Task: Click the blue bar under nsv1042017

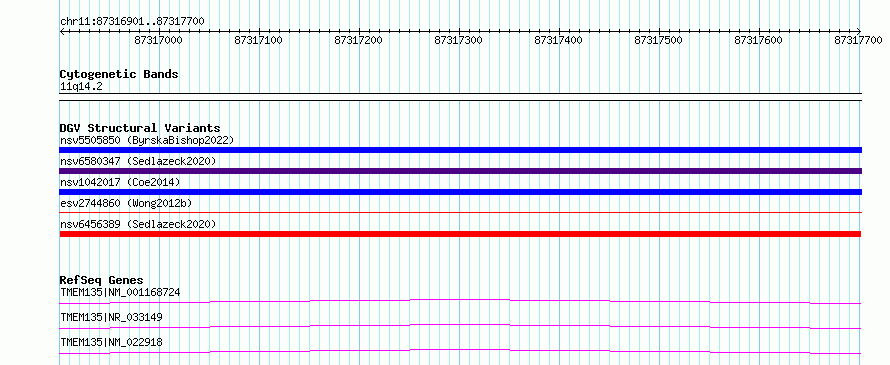Action: [x=460, y=192]
